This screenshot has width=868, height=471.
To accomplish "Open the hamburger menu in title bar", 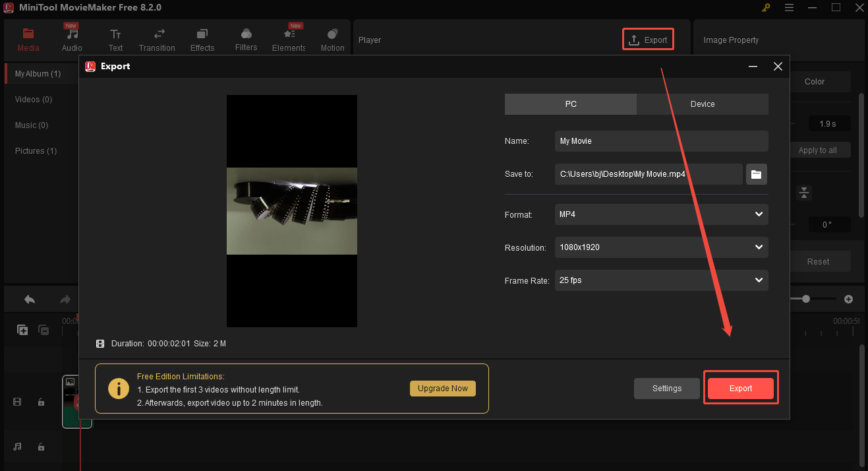I will (x=790, y=8).
